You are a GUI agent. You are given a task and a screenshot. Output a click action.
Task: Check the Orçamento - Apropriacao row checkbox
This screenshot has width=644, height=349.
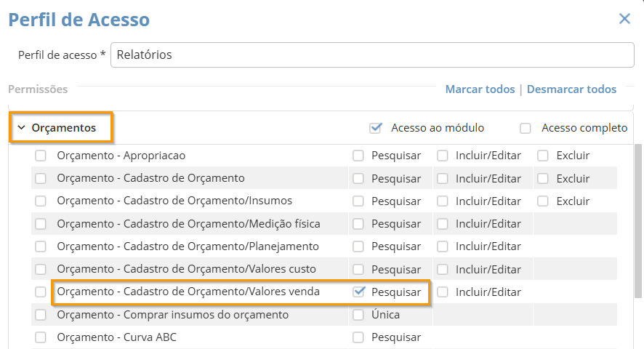tap(41, 156)
